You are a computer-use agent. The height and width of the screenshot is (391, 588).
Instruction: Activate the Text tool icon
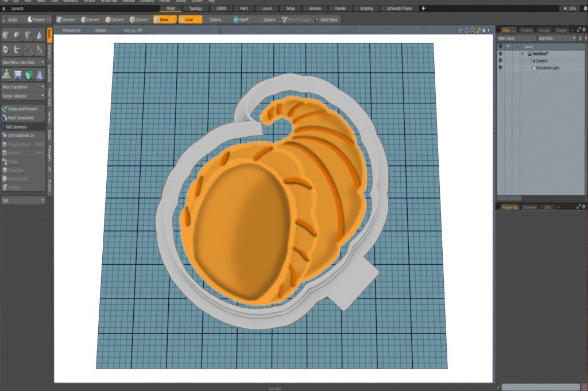click(39, 50)
